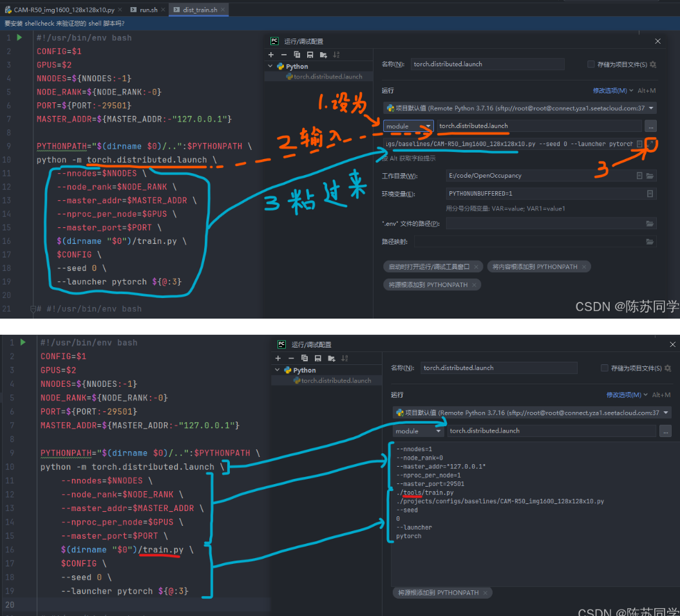Click module browse '...' button in upper dialog
Viewport: 680px width, 616px height.
pos(650,126)
